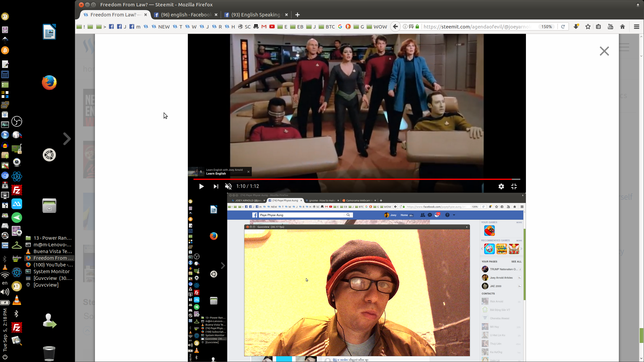Seek on the red video progress bar
This screenshot has width=644, height=362.
click(357, 179)
